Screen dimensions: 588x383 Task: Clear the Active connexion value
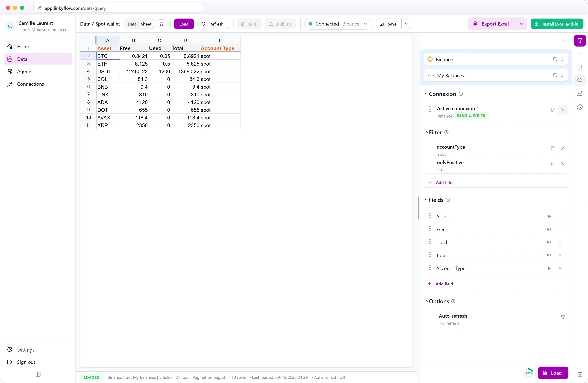562,110
